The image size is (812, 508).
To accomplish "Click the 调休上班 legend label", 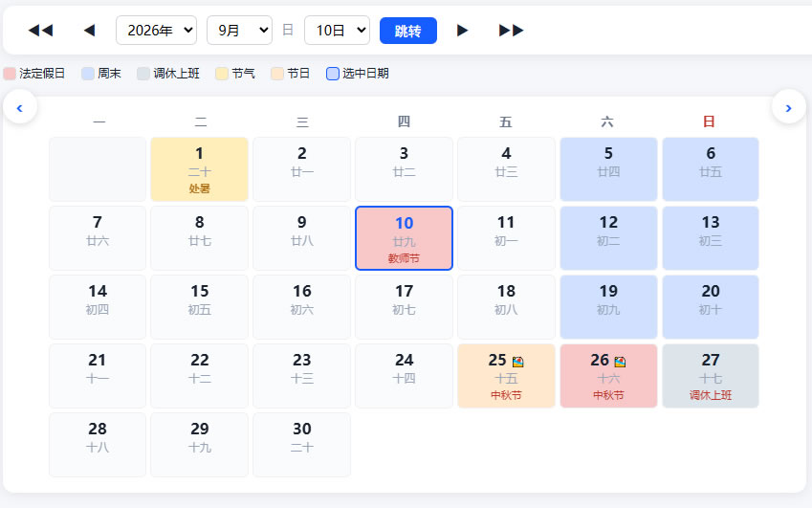I will pos(176,74).
